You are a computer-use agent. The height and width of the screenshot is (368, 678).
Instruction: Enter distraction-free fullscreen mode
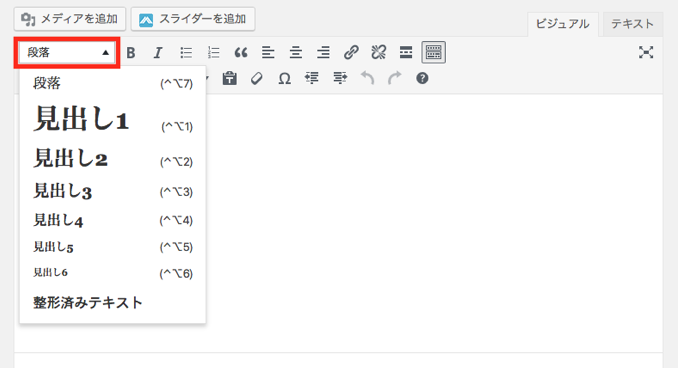pos(646,53)
